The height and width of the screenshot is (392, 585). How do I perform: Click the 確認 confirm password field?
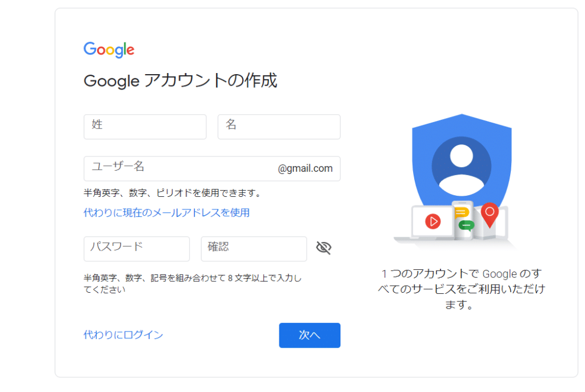254,249
